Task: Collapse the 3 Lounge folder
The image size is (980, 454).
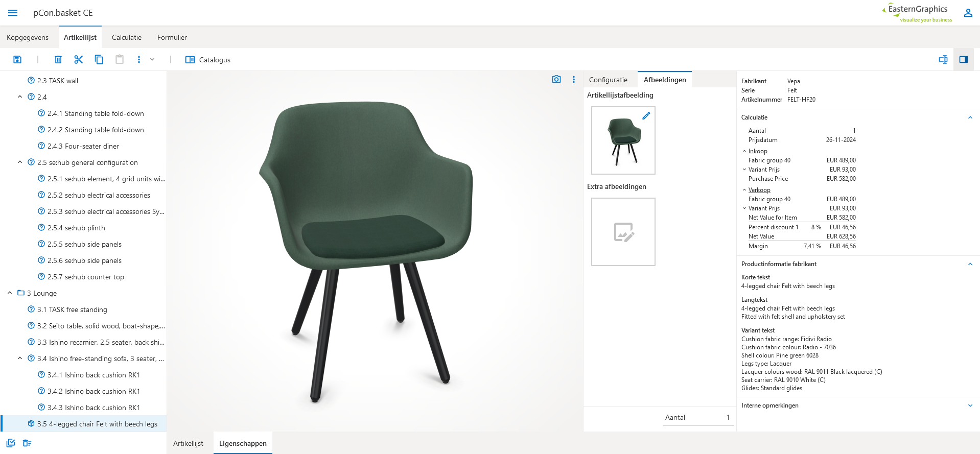Action: tap(10, 293)
